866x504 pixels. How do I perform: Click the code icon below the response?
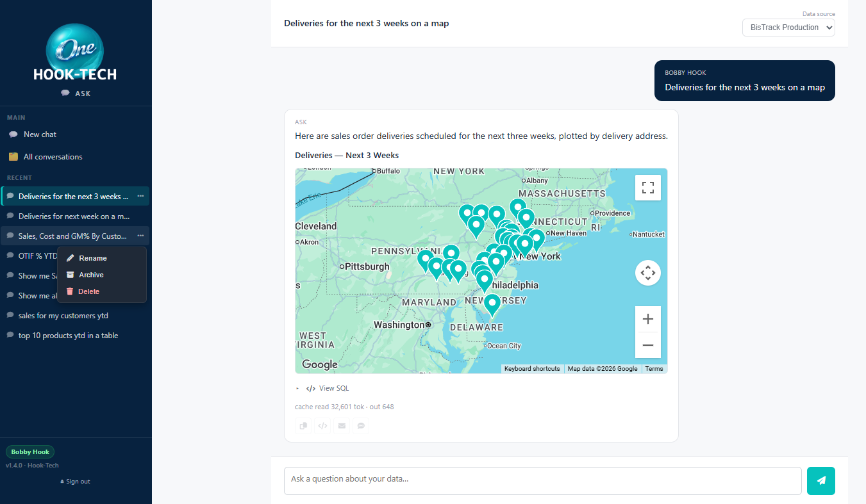click(x=322, y=425)
